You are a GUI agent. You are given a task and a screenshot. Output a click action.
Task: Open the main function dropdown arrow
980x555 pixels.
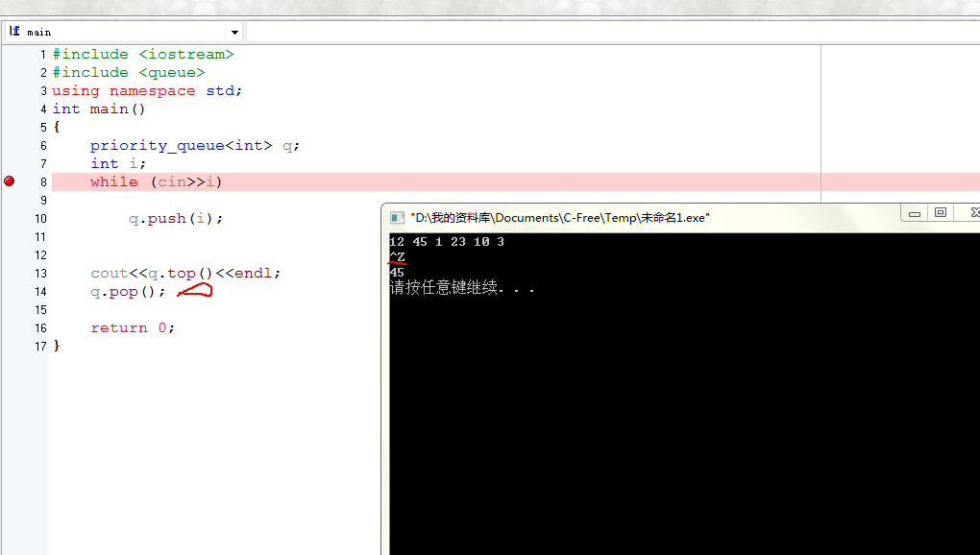[234, 32]
